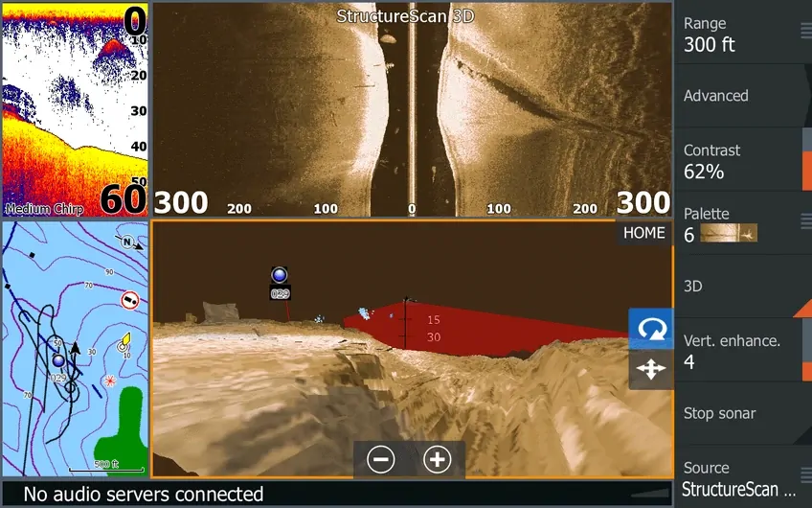Screen dimensions: 812x508
Task: Select the pan mode arrows icon
Action: pos(651,369)
